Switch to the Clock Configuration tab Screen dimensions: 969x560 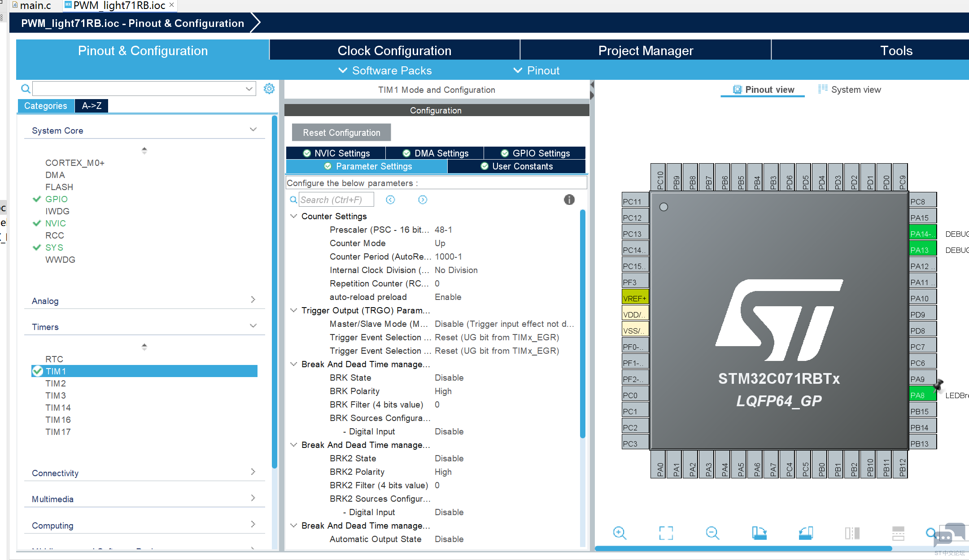click(x=394, y=50)
